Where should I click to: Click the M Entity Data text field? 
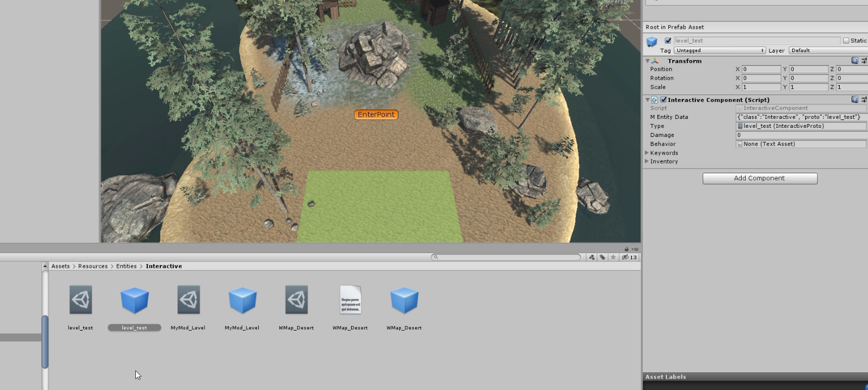tap(801, 117)
